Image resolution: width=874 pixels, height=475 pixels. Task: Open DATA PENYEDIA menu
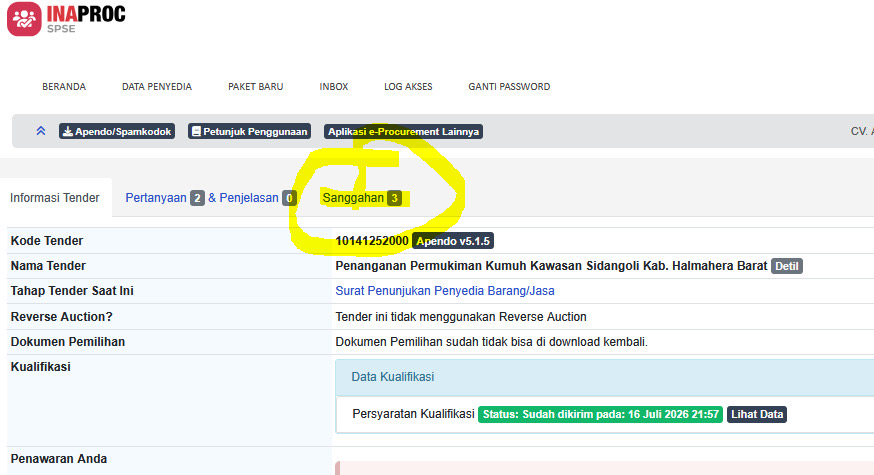(x=157, y=86)
